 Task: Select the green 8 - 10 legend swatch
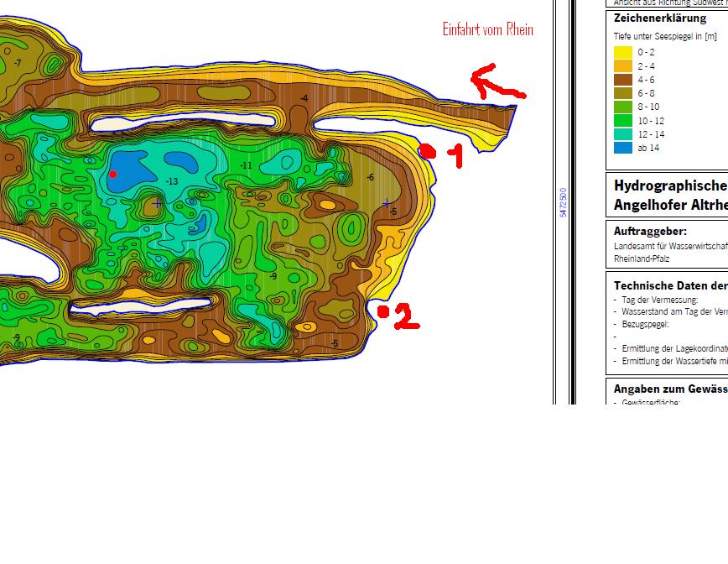point(622,107)
